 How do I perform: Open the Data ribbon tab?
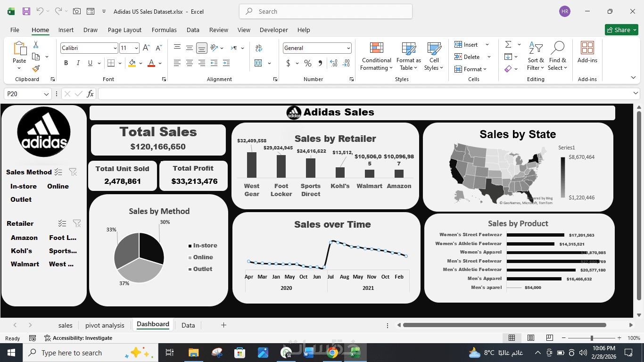(193, 30)
